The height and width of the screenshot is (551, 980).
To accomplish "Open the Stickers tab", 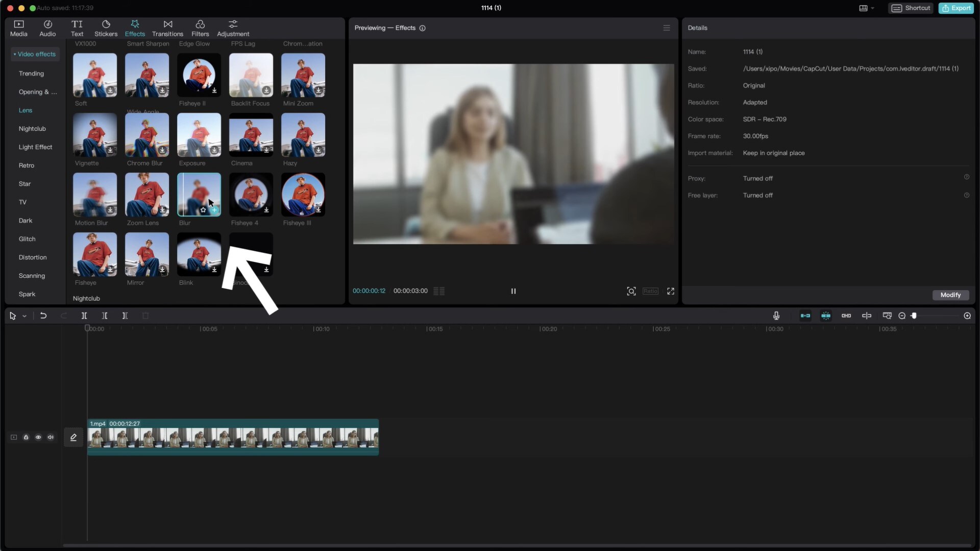I will (106, 28).
